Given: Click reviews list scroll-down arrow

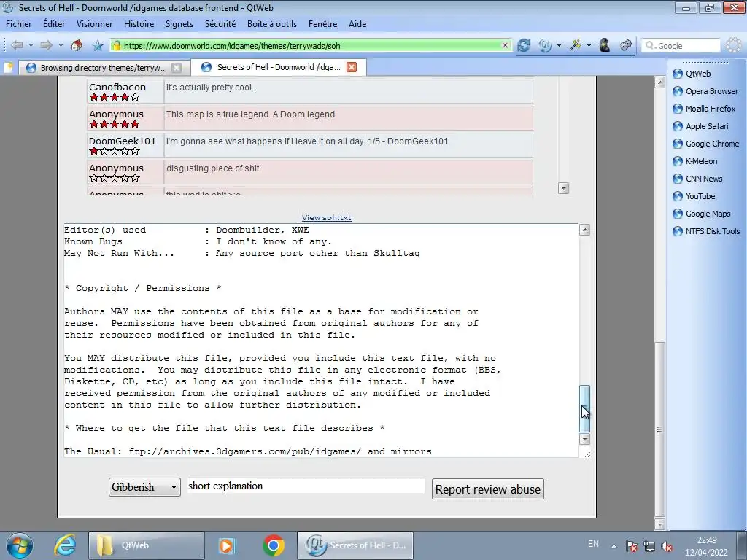Looking at the screenshot, I should pos(564,188).
